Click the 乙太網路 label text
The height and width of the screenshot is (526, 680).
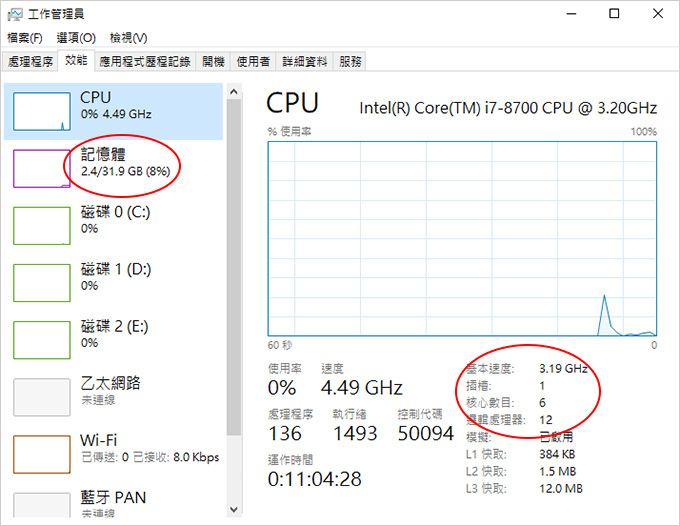point(111,383)
